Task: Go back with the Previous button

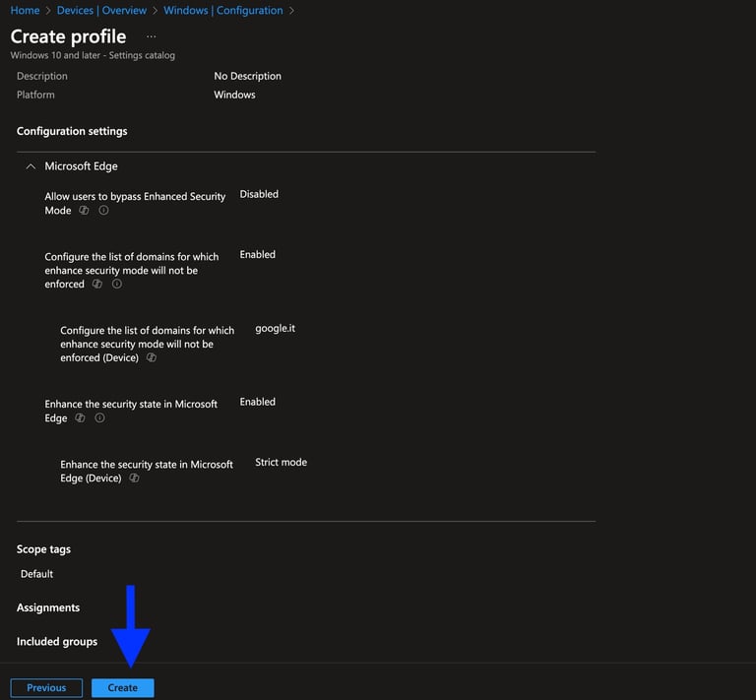Action: pyautogui.click(x=46, y=687)
